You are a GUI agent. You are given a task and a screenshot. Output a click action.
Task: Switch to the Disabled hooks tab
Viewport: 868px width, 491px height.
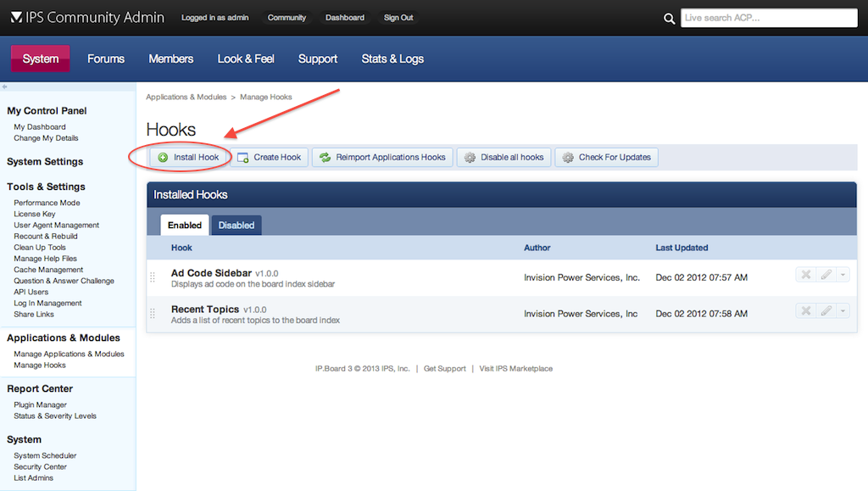pyautogui.click(x=236, y=225)
